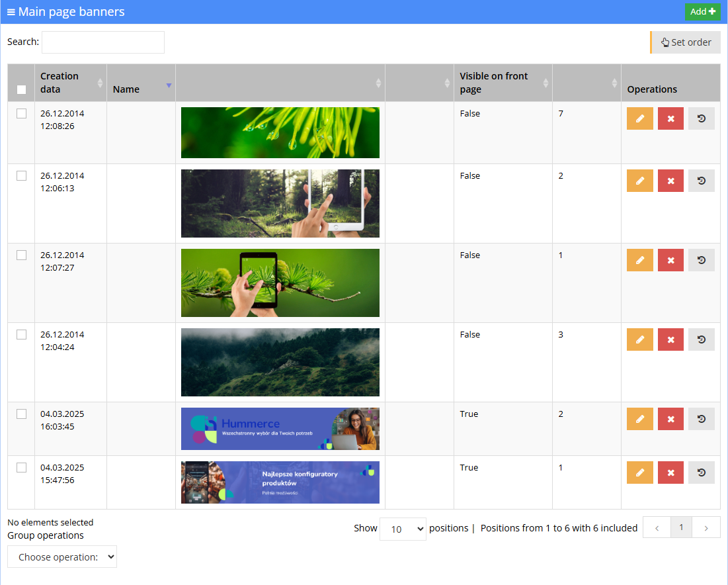Toggle the select-all checkbox in table header

point(21,90)
